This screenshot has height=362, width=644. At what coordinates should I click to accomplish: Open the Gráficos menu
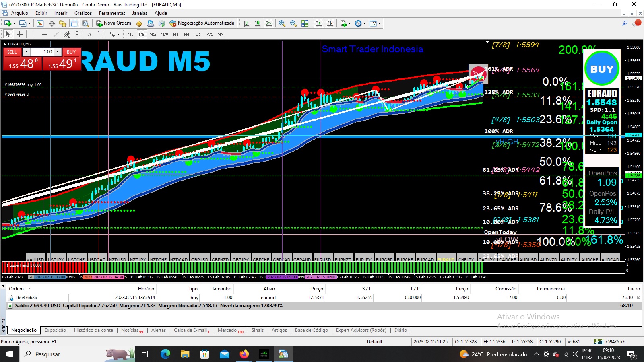(x=83, y=13)
